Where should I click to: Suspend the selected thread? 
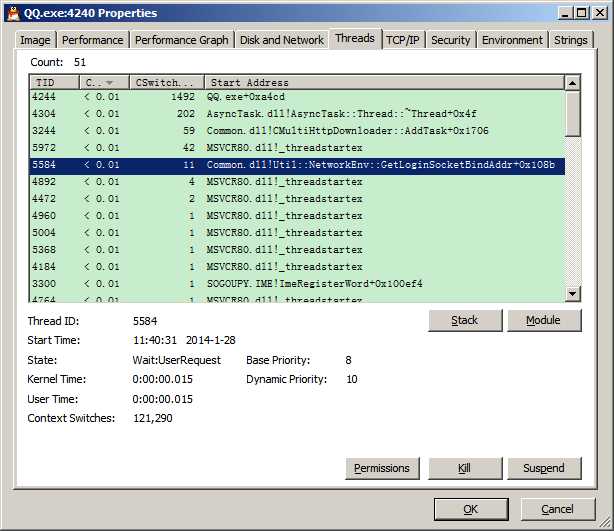(x=544, y=468)
